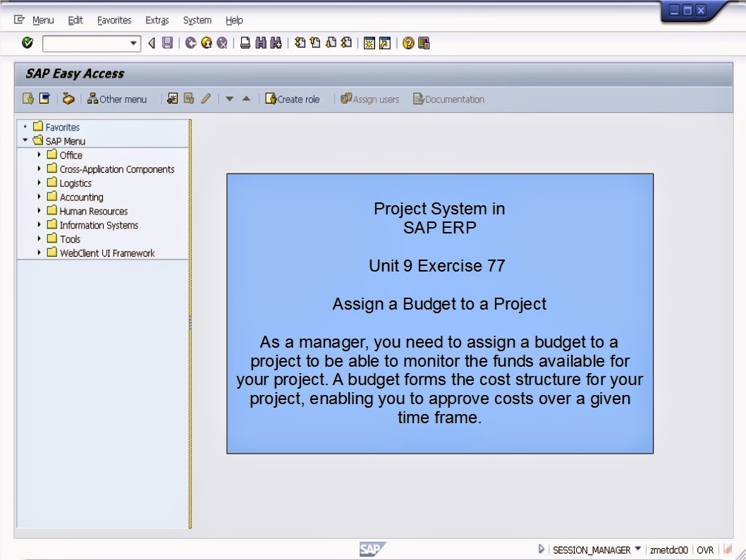
Task: Open the command field dropdown arrow
Action: pyautogui.click(x=133, y=43)
